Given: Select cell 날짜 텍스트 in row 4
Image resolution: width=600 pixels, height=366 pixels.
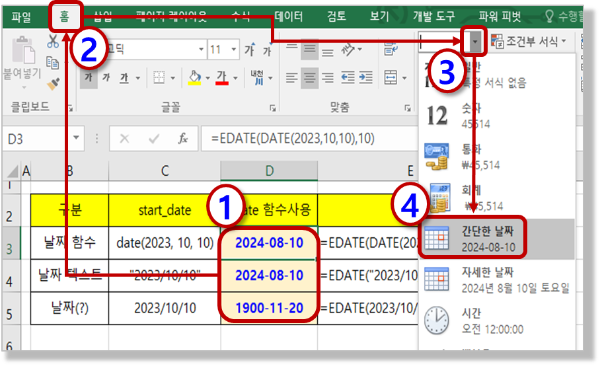Looking at the screenshot, I should point(70,275).
